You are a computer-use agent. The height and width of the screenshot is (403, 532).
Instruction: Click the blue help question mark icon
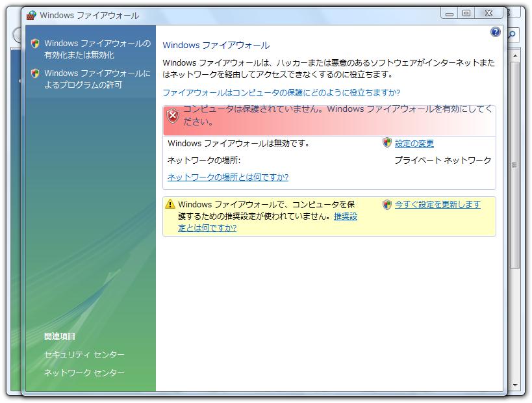point(496,32)
